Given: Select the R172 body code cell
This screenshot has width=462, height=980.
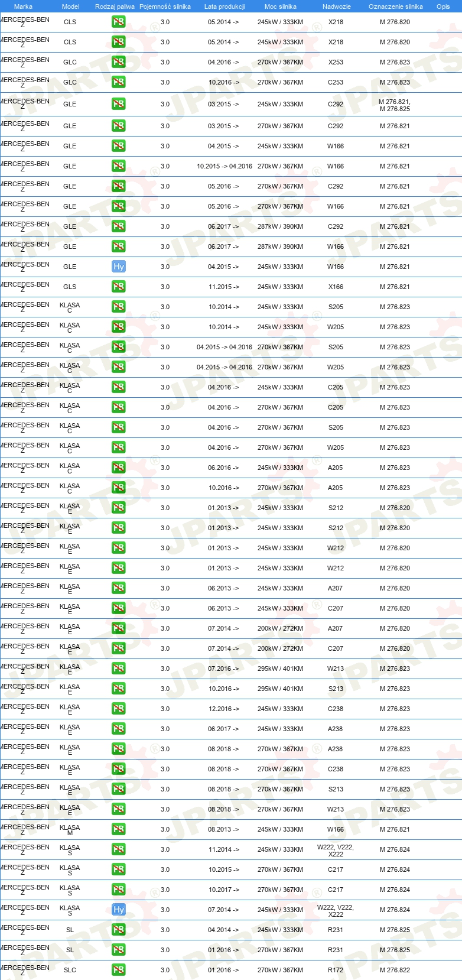Looking at the screenshot, I should tap(336, 970).
